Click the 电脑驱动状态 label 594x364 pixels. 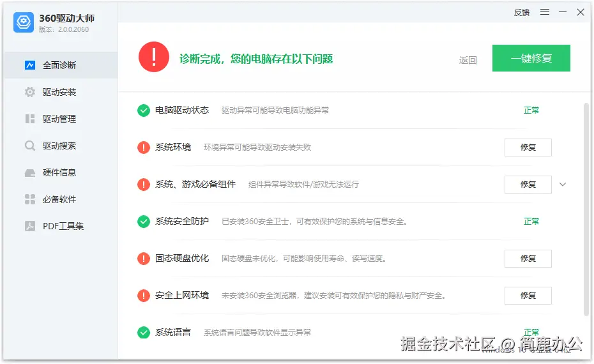click(182, 110)
